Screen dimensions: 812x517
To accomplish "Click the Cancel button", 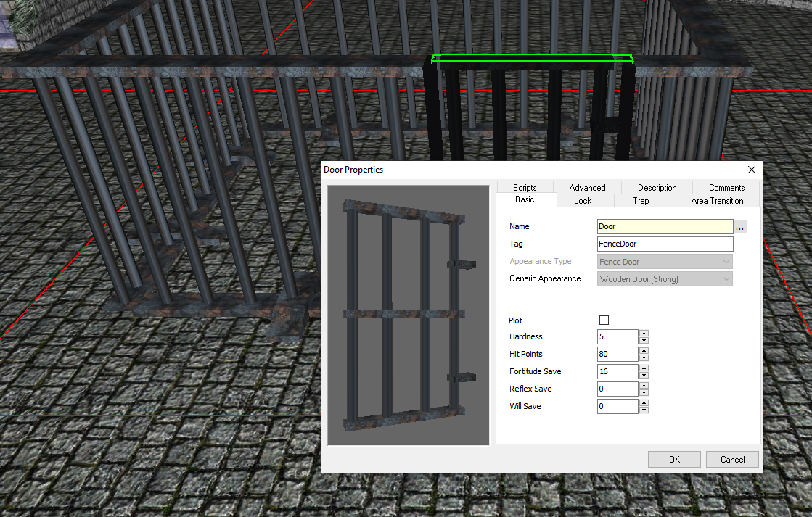I will coord(732,460).
